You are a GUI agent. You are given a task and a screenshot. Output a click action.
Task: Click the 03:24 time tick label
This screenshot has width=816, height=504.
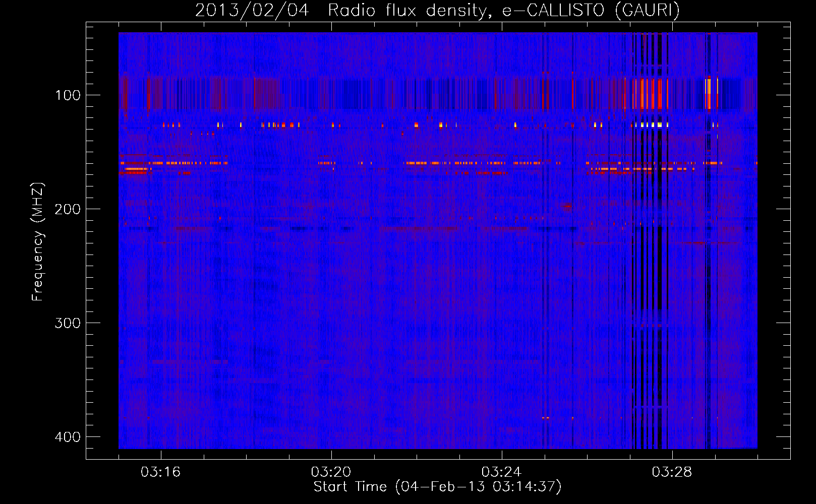coord(501,472)
